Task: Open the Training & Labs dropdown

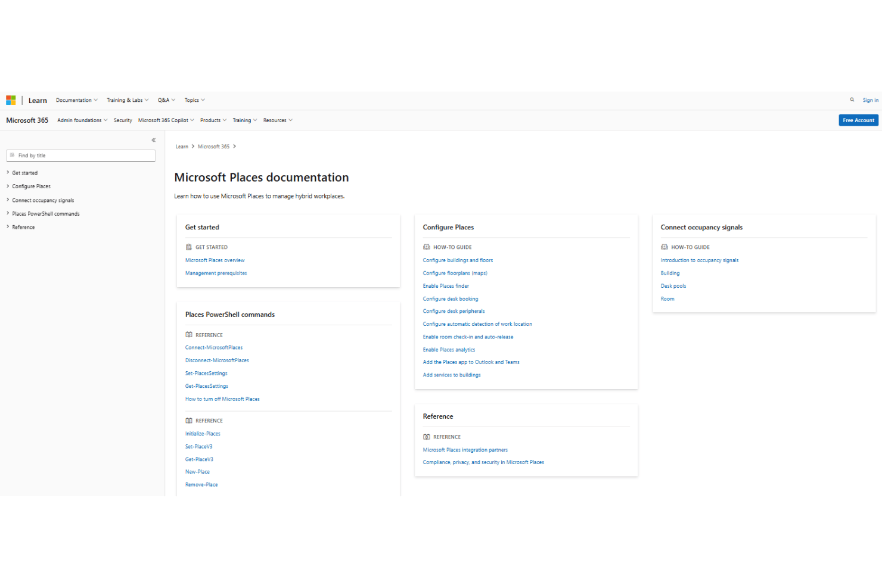Action: coord(128,100)
